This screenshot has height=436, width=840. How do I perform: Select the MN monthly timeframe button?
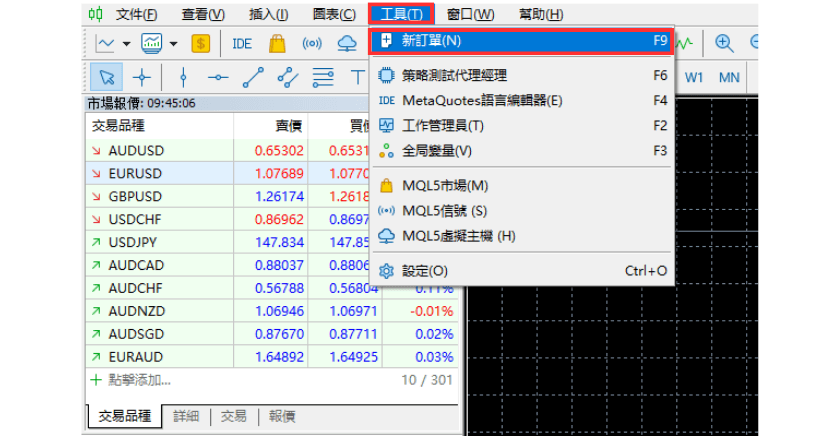click(x=729, y=76)
